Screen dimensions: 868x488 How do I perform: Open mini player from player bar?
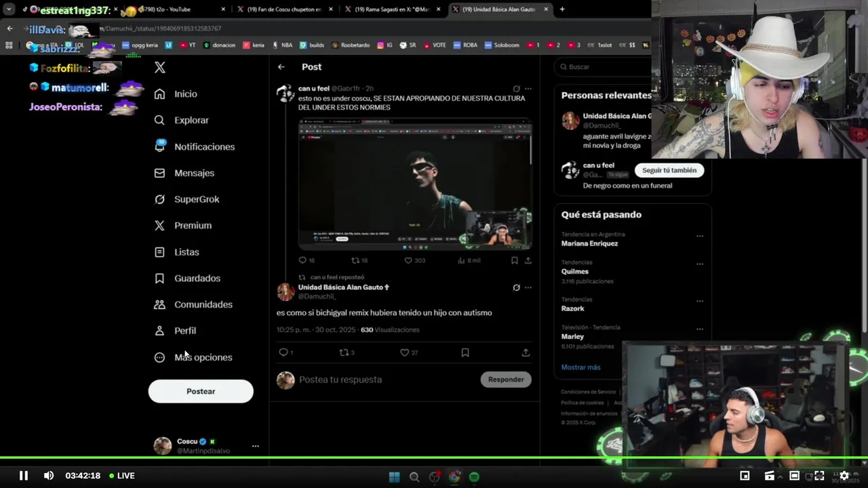point(745,476)
